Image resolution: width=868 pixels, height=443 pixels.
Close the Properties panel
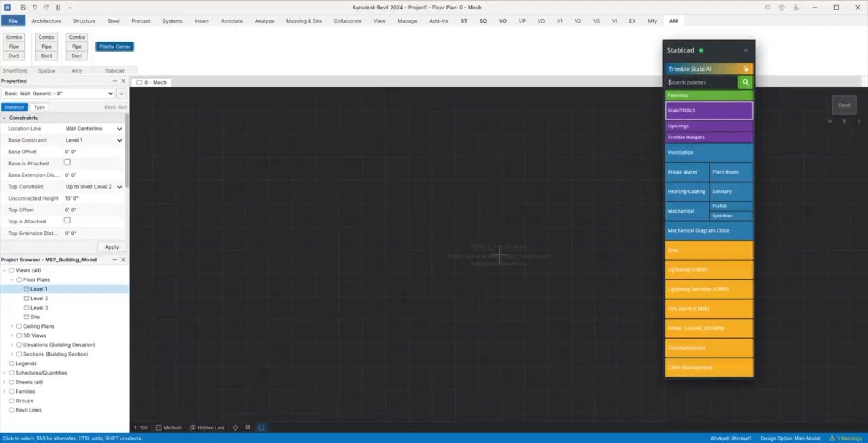point(123,81)
